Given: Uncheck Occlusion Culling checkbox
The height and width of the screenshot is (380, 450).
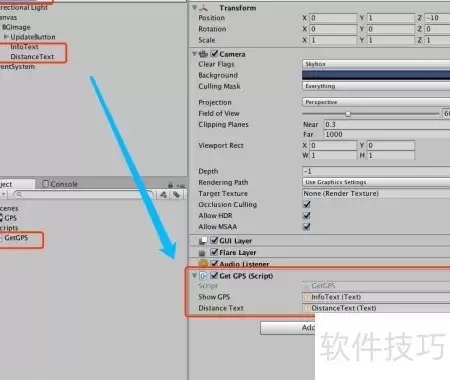Looking at the screenshot, I should coord(307,204).
